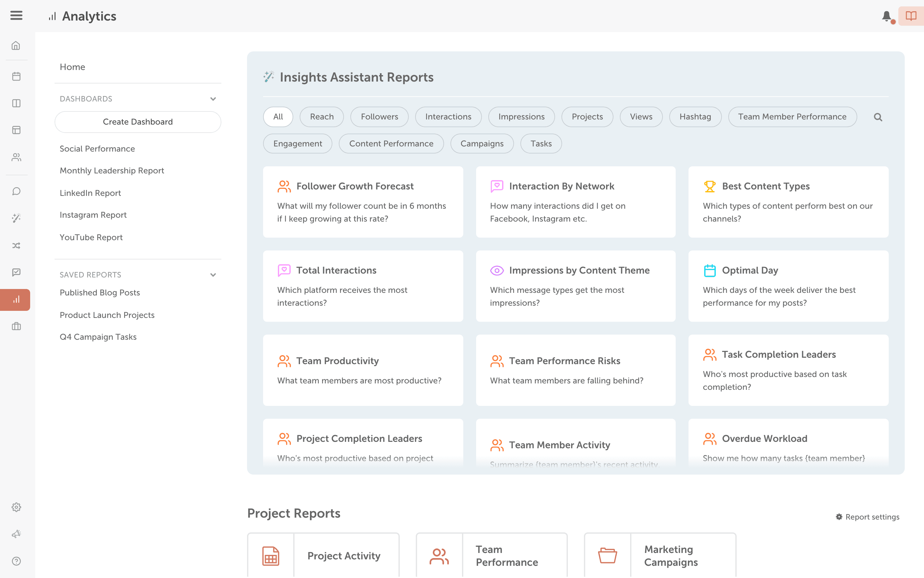Open Optimal Day report card
This screenshot has width=924, height=578.
[x=788, y=286]
